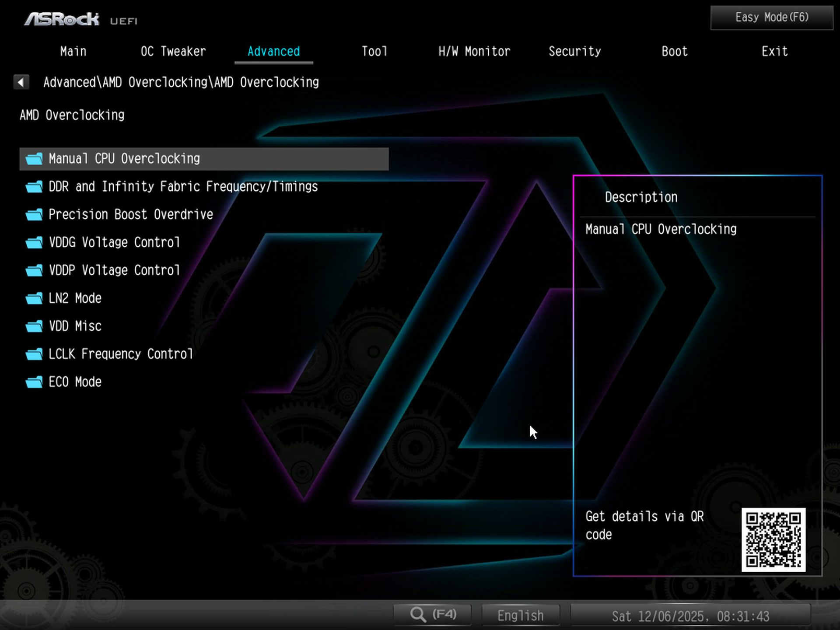Click the back arrow to return up a level

21,82
